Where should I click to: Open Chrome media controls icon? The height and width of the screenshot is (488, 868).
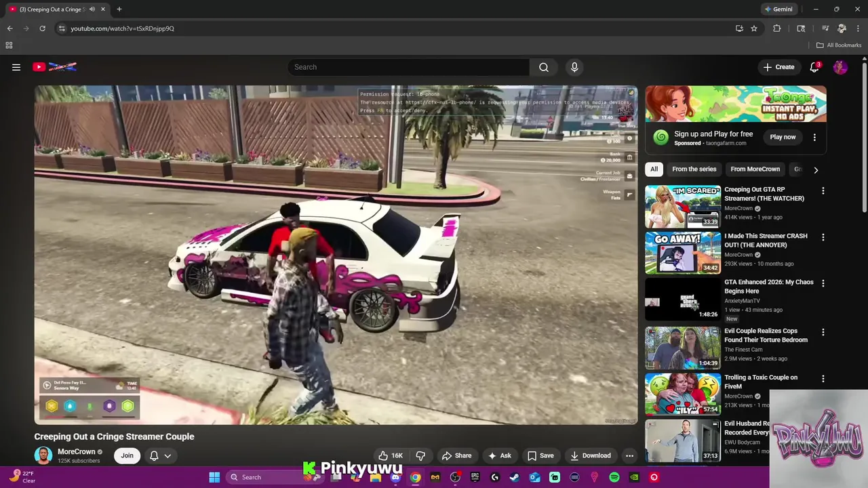click(825, 28)
